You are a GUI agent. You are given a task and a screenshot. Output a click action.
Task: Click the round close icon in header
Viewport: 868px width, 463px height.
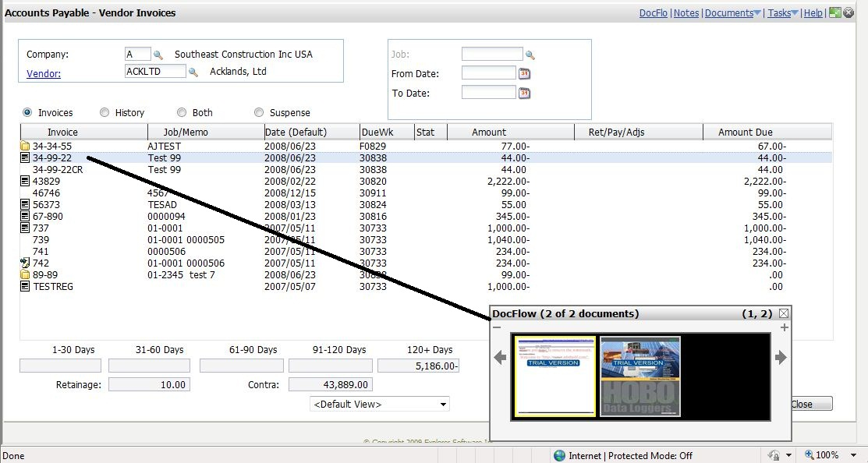(x=849, y=12)
